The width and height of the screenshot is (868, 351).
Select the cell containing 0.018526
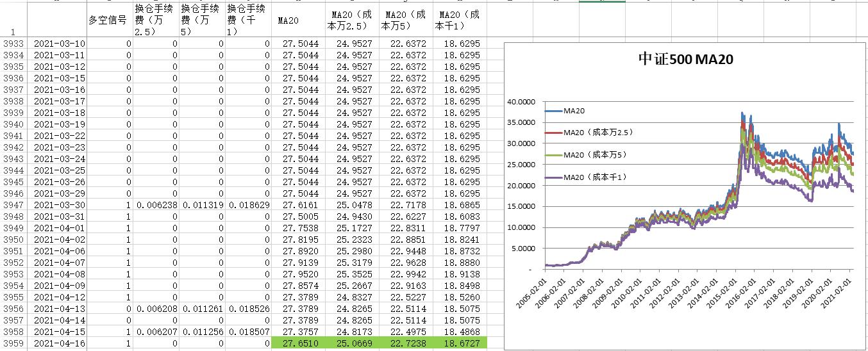249,309
